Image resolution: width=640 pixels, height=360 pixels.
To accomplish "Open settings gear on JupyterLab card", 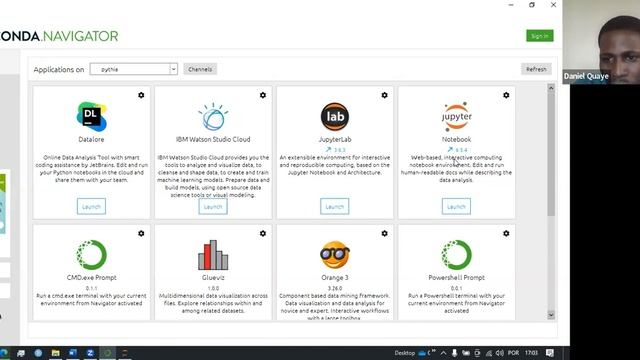I will [x=384, y=95].
